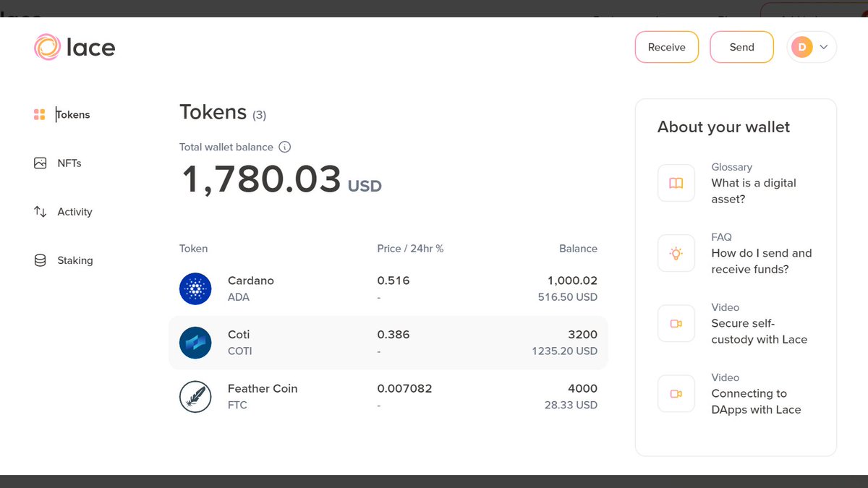Click the Send button
This screenshot has height=488, width=868.
tap(742, 47)
